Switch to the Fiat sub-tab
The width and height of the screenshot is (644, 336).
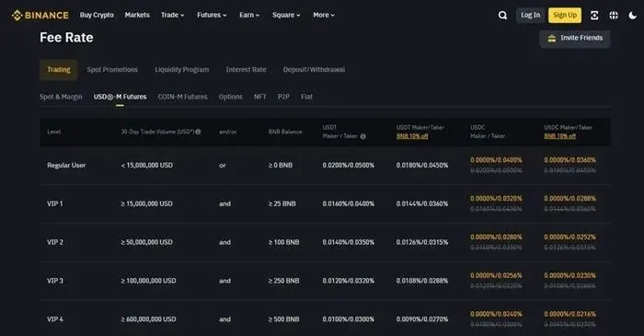[x=306, y=97]
